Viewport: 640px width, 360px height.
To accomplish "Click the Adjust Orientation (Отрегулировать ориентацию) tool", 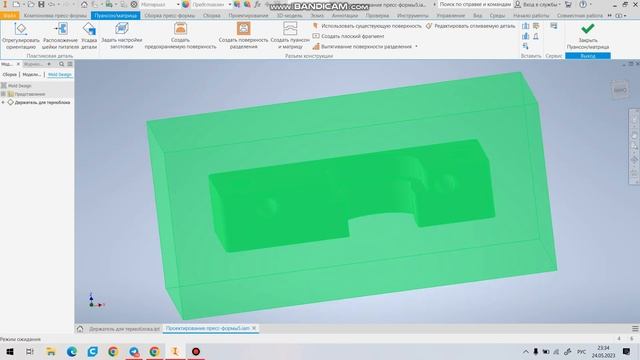I will (x=20, y=36).
